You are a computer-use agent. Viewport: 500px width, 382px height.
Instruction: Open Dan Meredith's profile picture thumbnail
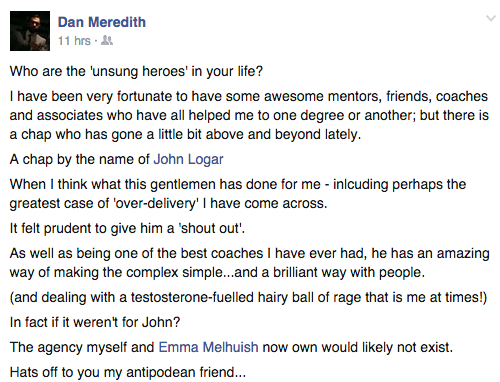(30, 31)
